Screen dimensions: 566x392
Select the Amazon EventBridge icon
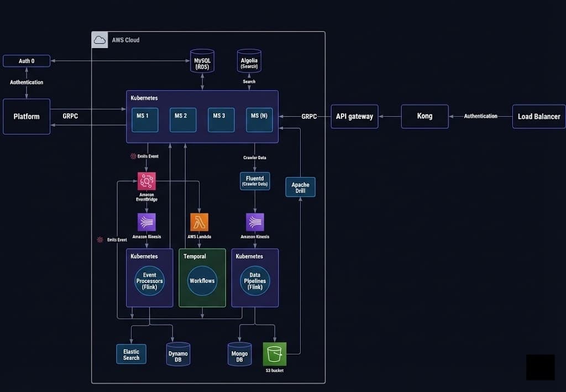[146, 180]
